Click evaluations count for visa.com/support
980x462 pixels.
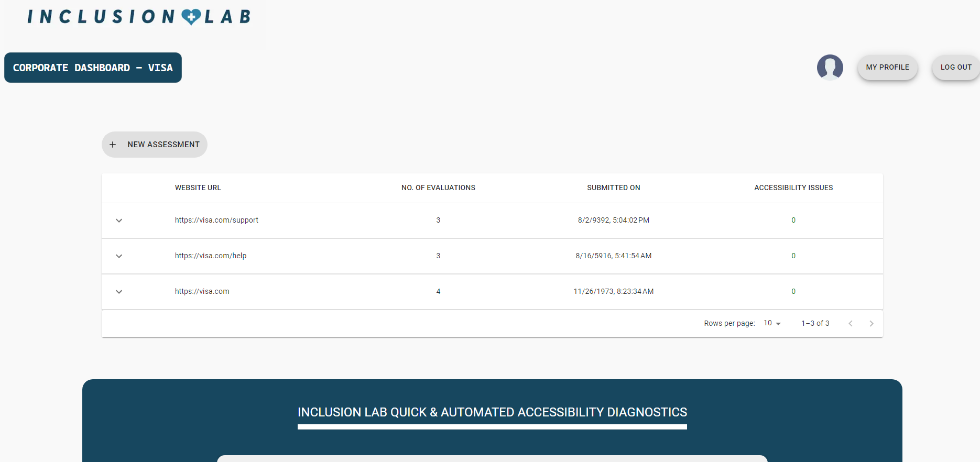tap(438, 220)
